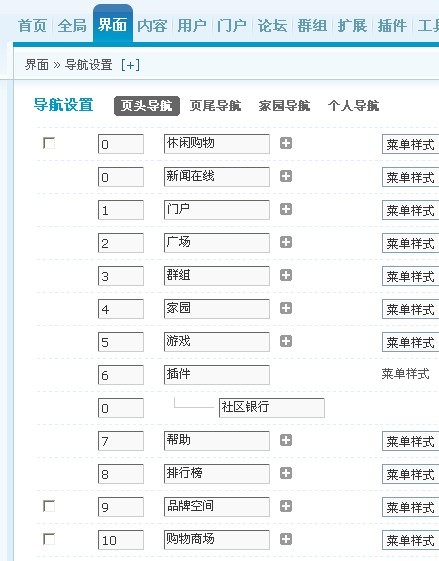Select the 界面 top tab
Viewport: 439px width, 561px height.
[113, 25]
